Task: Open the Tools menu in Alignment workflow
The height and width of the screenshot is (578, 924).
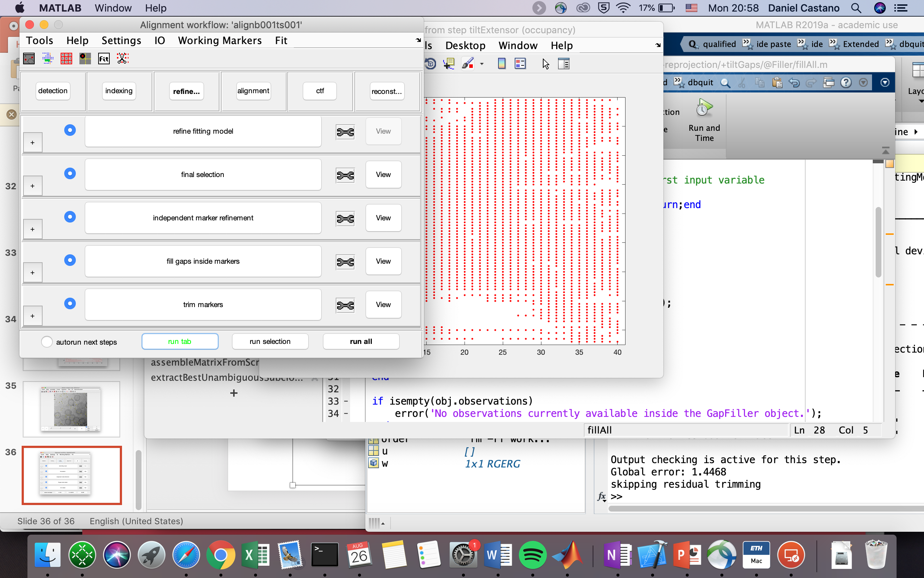Action: [x=39, y=40]
